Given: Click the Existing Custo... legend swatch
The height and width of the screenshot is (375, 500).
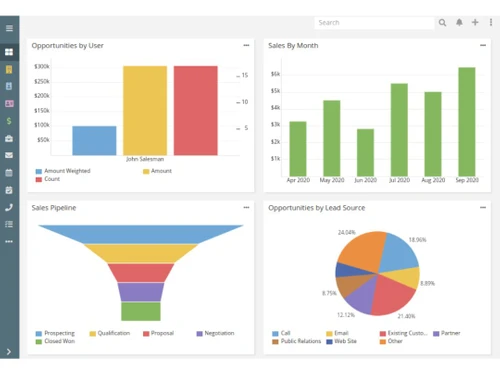Looking at the screenshot, I should (383, 333).
